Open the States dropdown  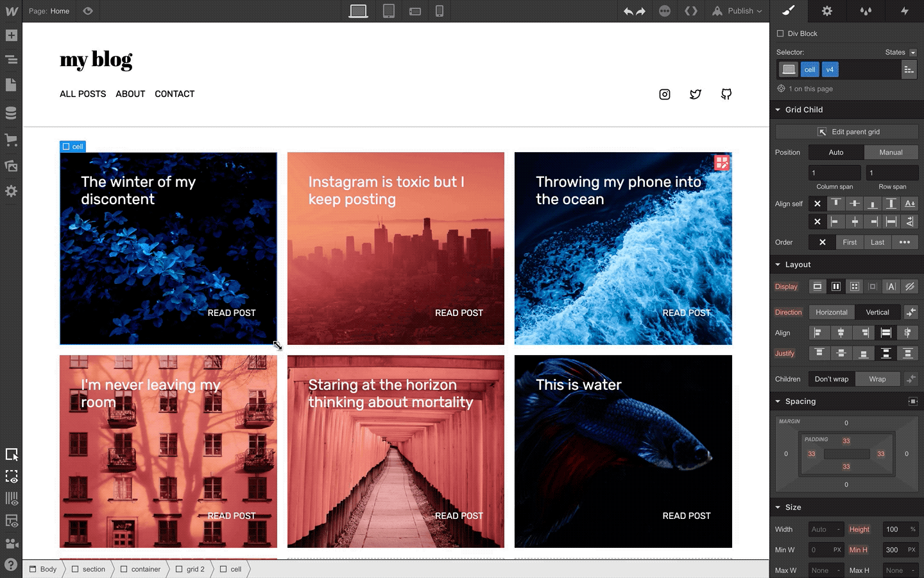coord(900,53)
